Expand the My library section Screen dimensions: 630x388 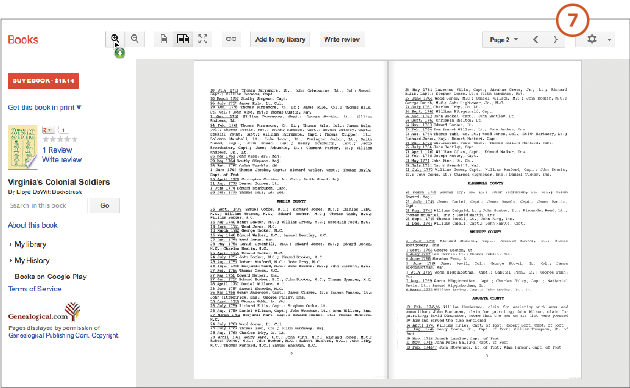point(28,244)
